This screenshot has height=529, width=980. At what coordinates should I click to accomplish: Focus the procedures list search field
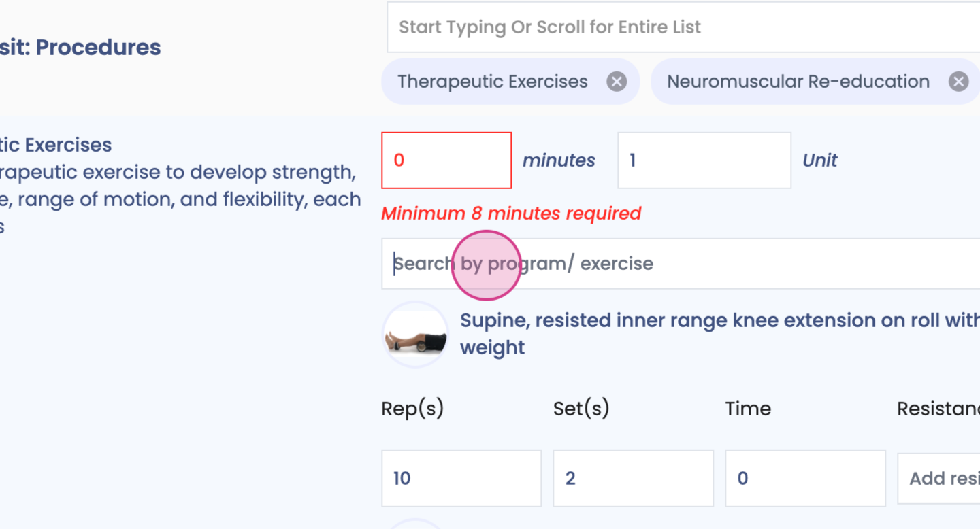point(681,27)
